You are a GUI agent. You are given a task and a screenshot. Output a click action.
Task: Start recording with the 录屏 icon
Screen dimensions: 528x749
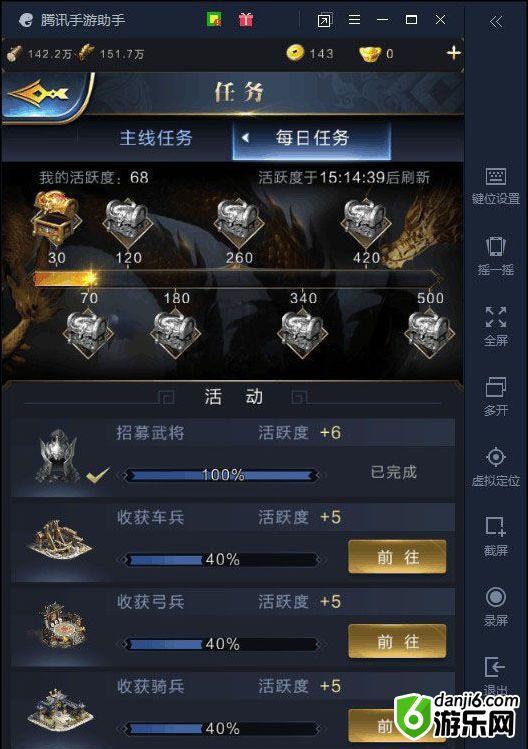(496, 597)
